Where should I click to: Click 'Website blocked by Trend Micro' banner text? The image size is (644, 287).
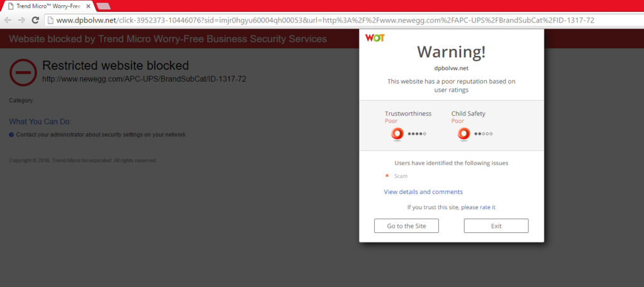pos(168,39)
